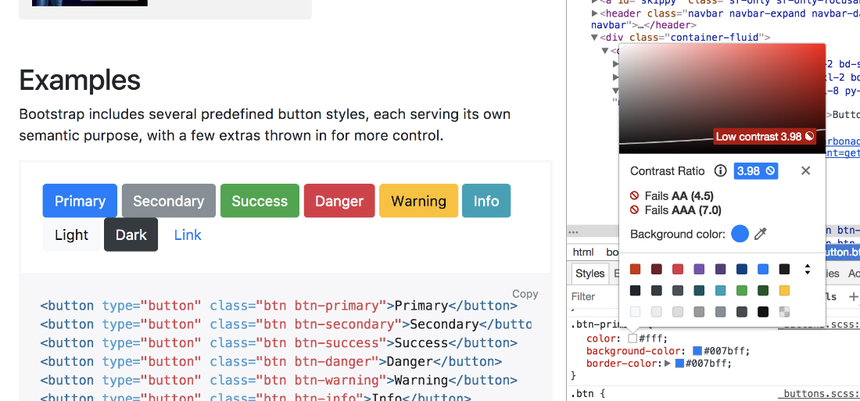Click the 3.98 contrast ratio badge
This screenshot has height=401, width=860.
(x=755, y=171)
